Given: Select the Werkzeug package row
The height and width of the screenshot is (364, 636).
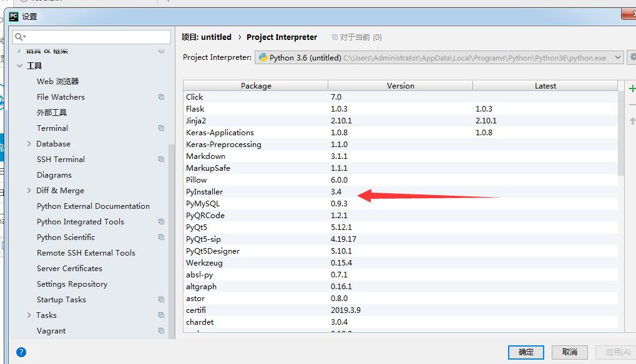Looking at the screenshot, I should coord(400,263).
